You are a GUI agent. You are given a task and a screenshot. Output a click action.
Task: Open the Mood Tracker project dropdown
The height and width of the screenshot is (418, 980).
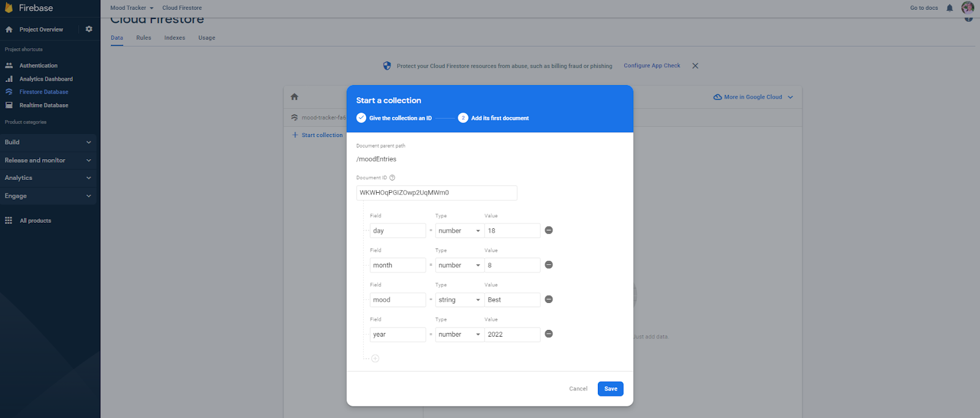coord(132,8)
